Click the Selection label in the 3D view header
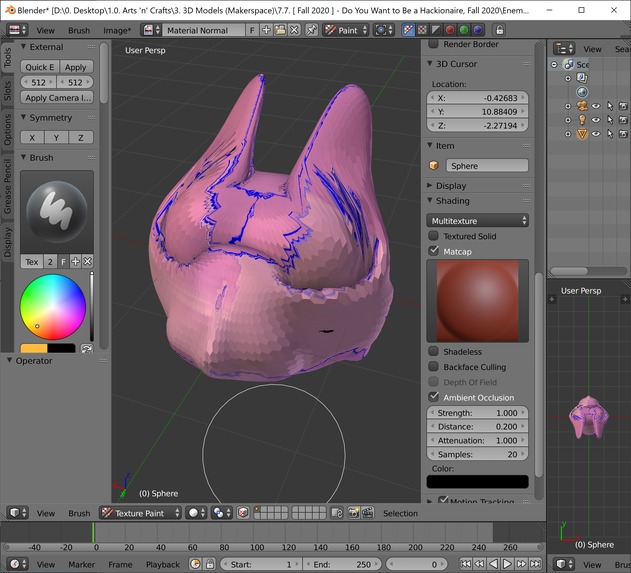Screen dimensions: 631x573 click(x=400, y=513)
